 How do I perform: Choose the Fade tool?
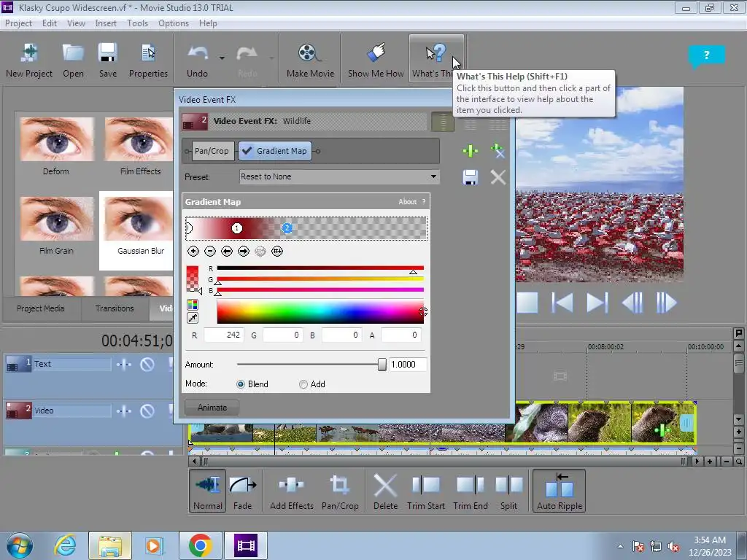[x=242, y=491]
